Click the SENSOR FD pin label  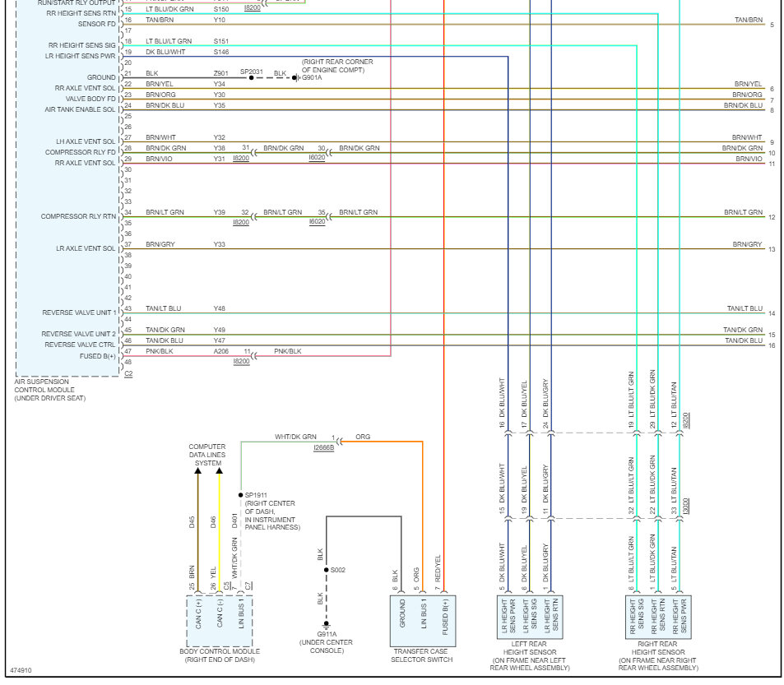coord(97,24)
